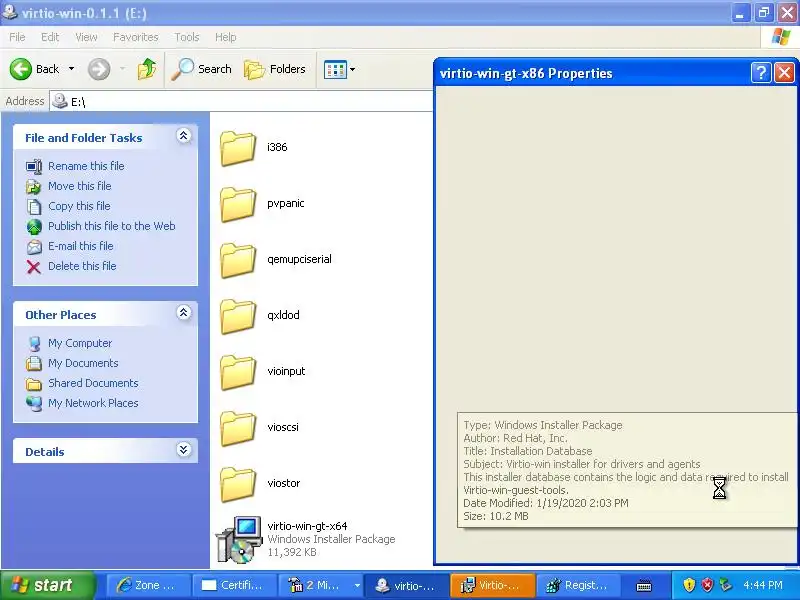Screen dimensions: 800x600
Task: Open the Favorites menu
Action: [135, 37]
